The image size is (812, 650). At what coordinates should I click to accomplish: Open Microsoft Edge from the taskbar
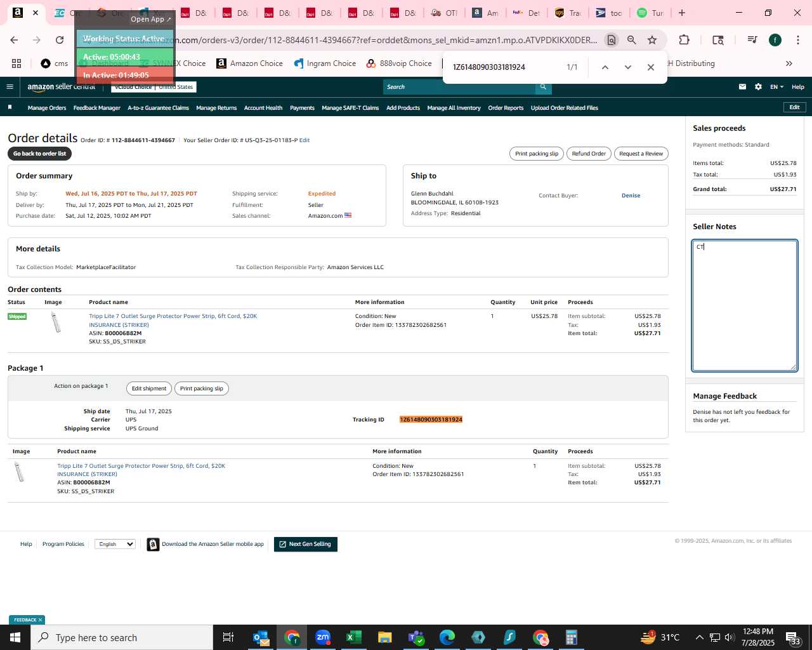[x=447, y=637]
